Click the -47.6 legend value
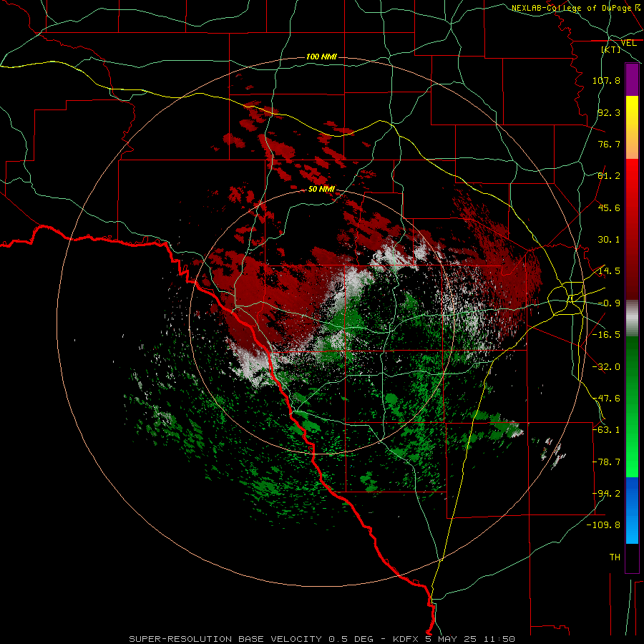Image resolution: width=644 pixels, height=644 pixels. point(606,399)
